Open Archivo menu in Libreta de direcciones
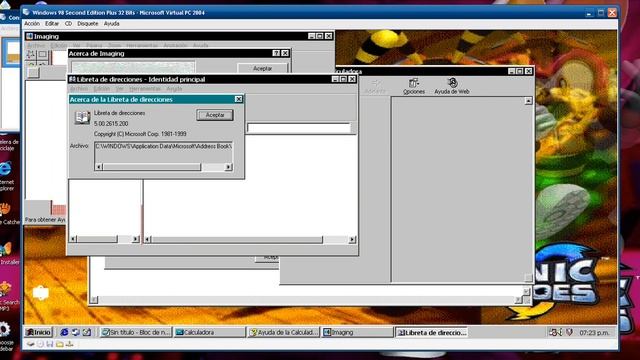The height and width of the screenshot is (360, 640). [79, 89]
